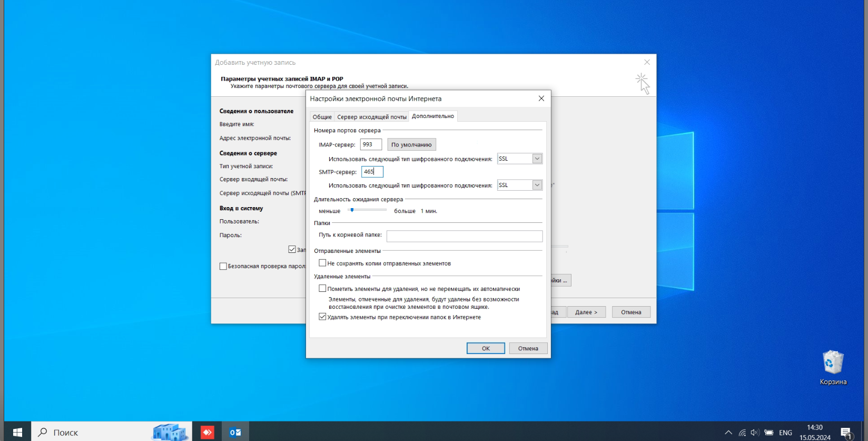Open the Recycle Bin (Корзина) desktop icon
Viewport: 868px width, 441px height.
(x=833, y=368)
